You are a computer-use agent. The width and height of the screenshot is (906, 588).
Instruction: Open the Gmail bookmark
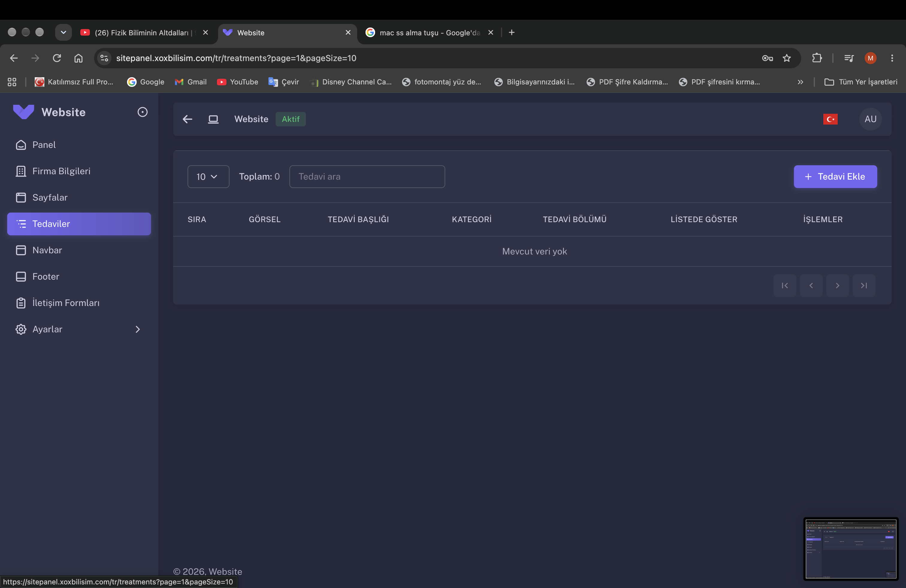(191, 82)
